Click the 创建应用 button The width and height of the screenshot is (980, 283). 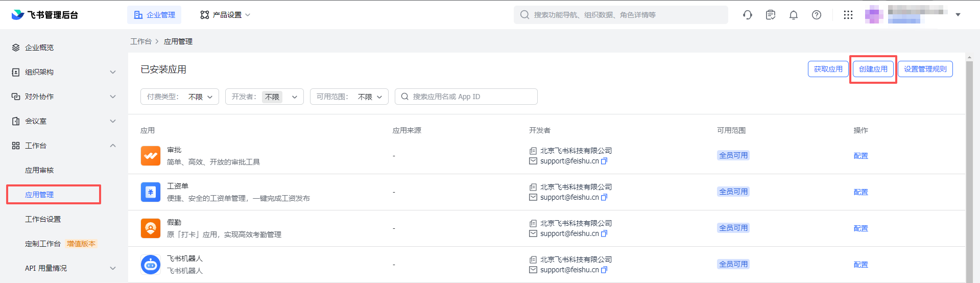[873, 69]
